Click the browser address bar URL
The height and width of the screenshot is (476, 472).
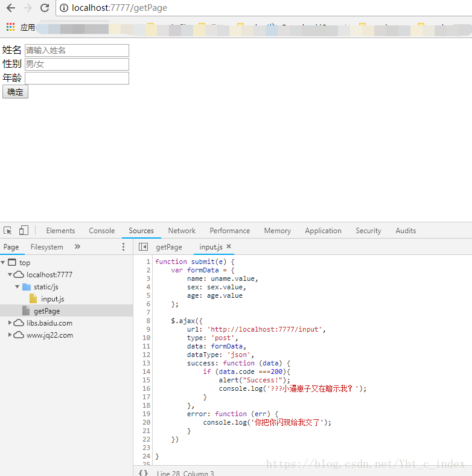120,8
